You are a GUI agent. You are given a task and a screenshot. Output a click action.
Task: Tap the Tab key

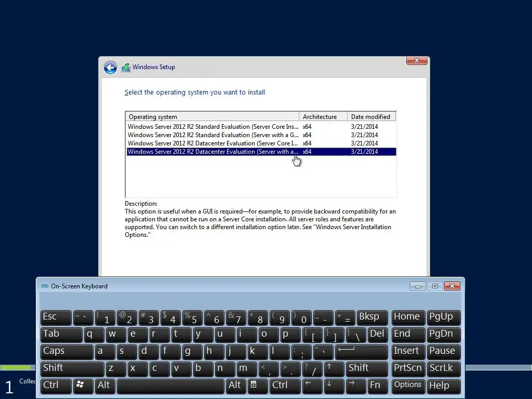61,335
